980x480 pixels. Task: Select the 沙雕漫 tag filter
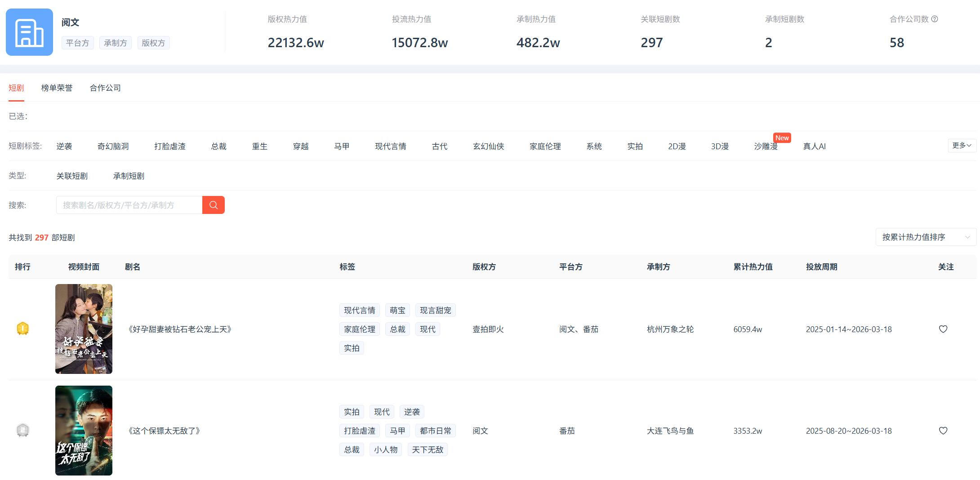click(x=766, y=146)
